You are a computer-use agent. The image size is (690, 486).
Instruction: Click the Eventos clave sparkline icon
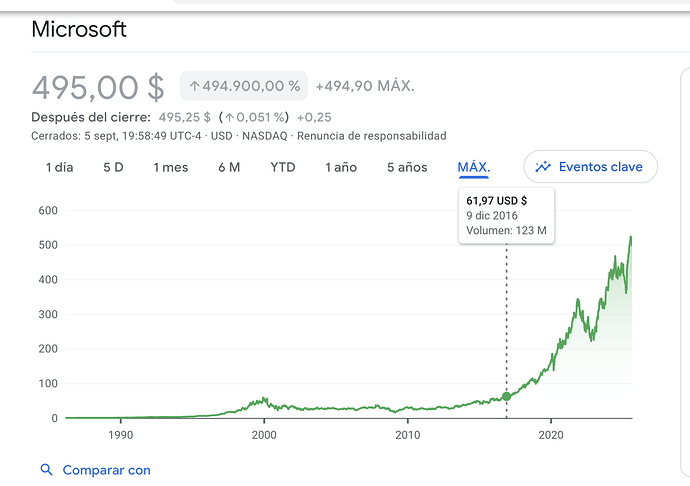tap(544, 167)
